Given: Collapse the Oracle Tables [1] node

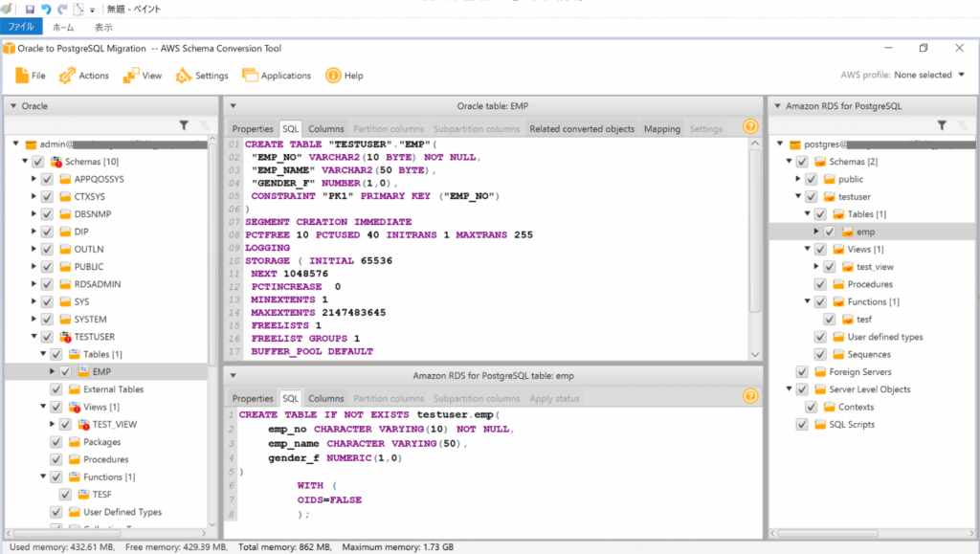Looking at the screenshot, I should (43, 353).
